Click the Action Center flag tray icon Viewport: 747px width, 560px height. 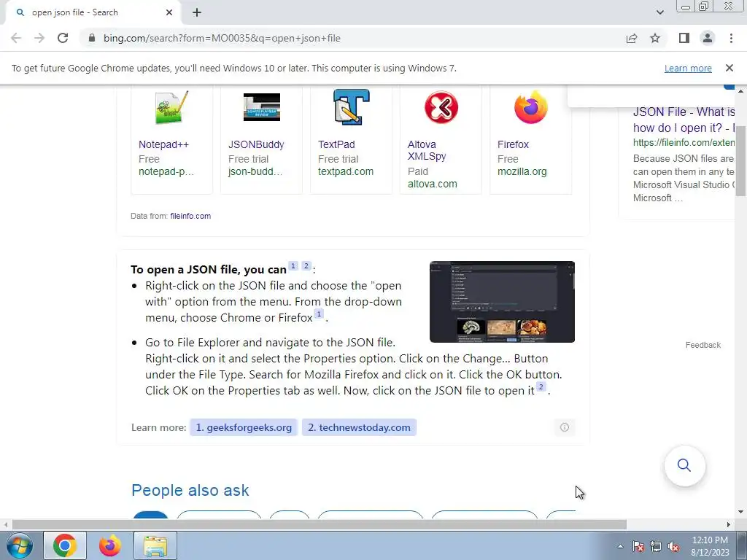[x=638, y=546]
